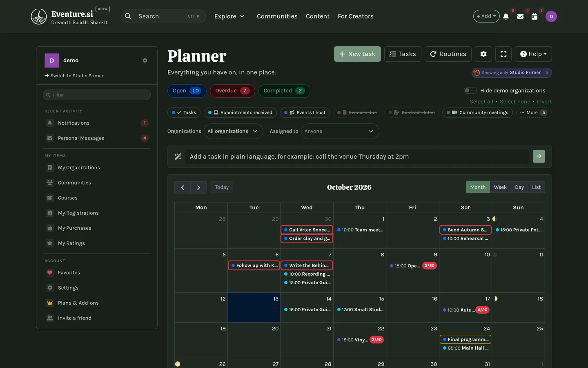Click the New task button
588x368 pixels.
point(357,54)
